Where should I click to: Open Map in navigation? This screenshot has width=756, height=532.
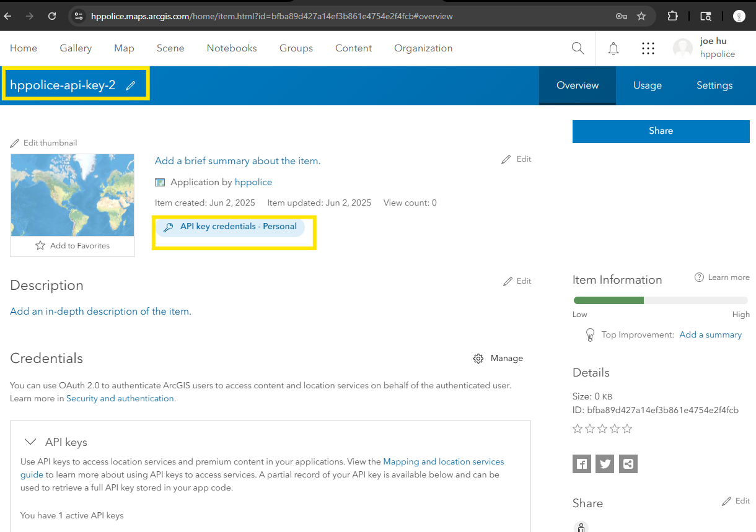coord(124,48)
